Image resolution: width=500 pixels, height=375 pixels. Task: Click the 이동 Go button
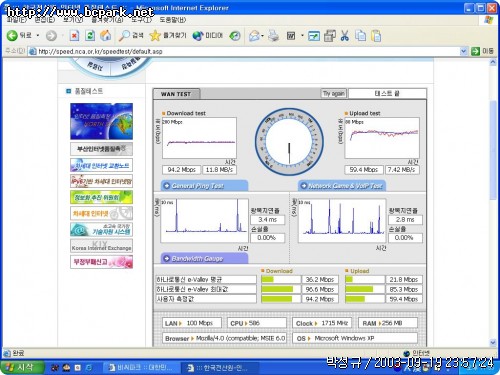tap(483, 51)
